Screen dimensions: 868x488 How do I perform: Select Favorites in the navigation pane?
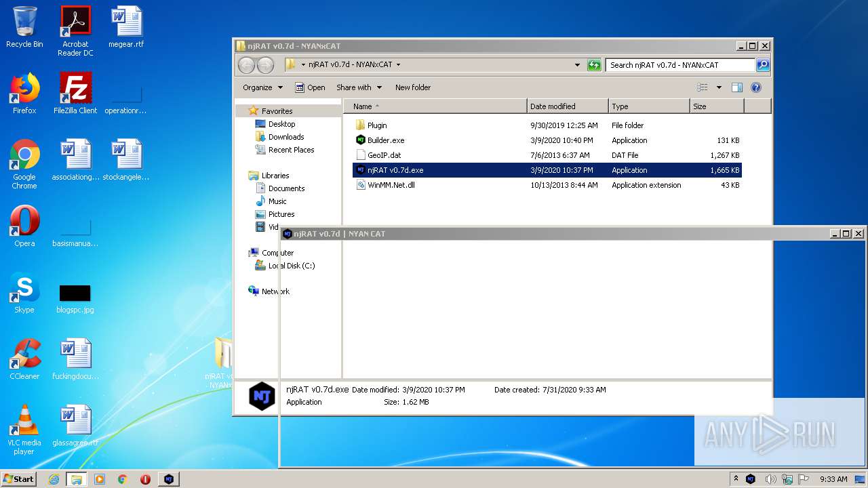pyautogui.click(x=277, y=111)
